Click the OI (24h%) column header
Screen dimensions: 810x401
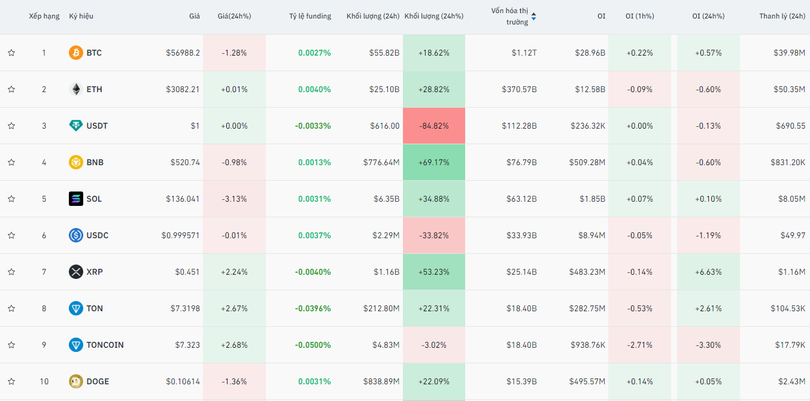pyautogui.click(x=710, y=17)
